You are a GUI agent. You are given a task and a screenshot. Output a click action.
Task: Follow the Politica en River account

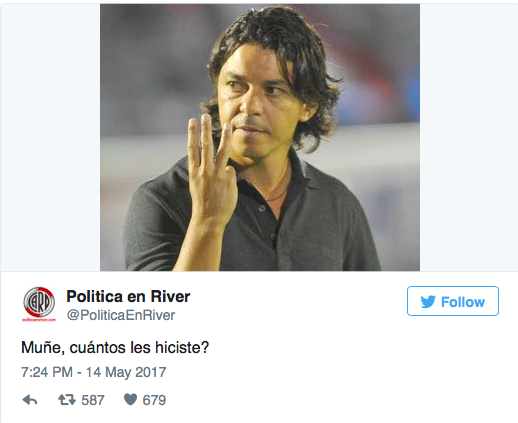pos(453,301)
